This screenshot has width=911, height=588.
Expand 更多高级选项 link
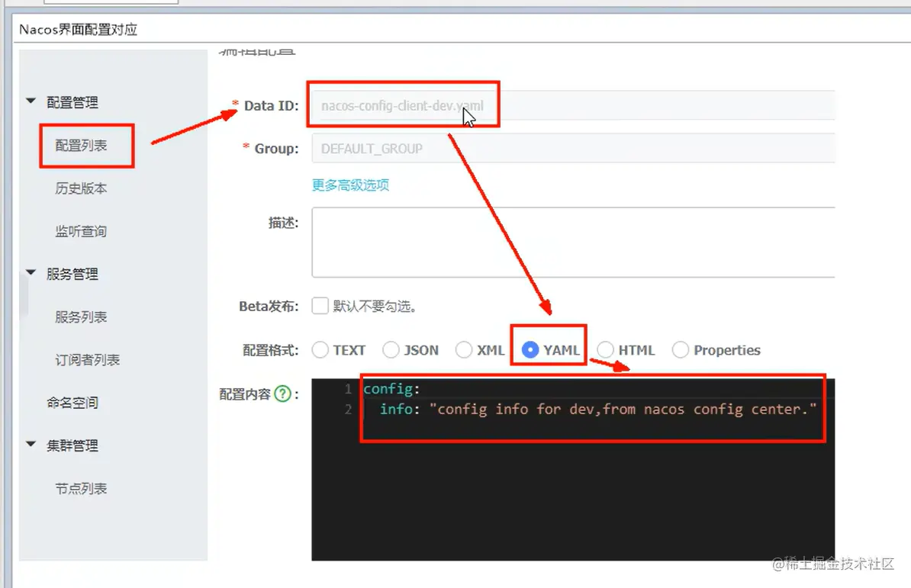[350, 185]
